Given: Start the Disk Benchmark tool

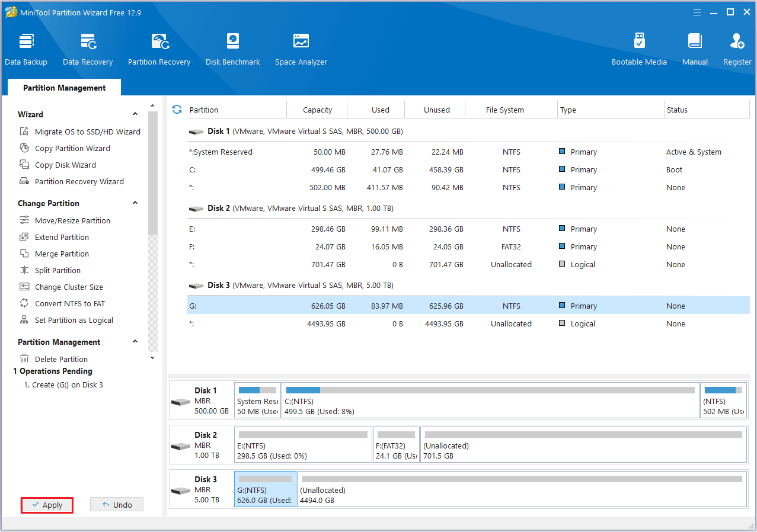Looking at the screenshot, I should point(232,47).
